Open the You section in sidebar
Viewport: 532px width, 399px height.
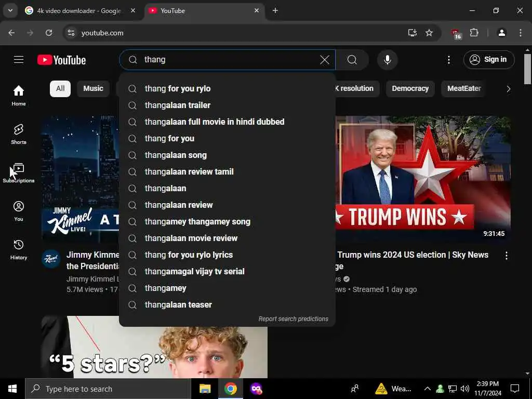coord(19,211)
